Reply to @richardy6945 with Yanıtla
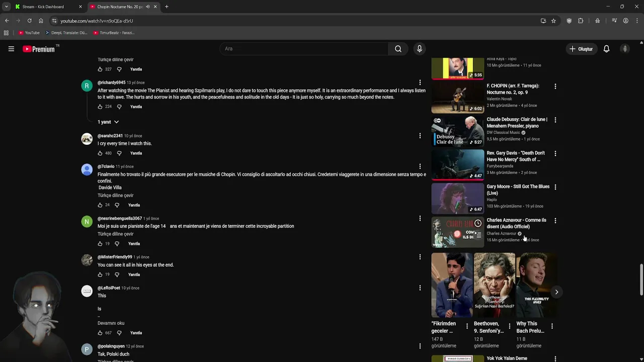 point(136,107)
